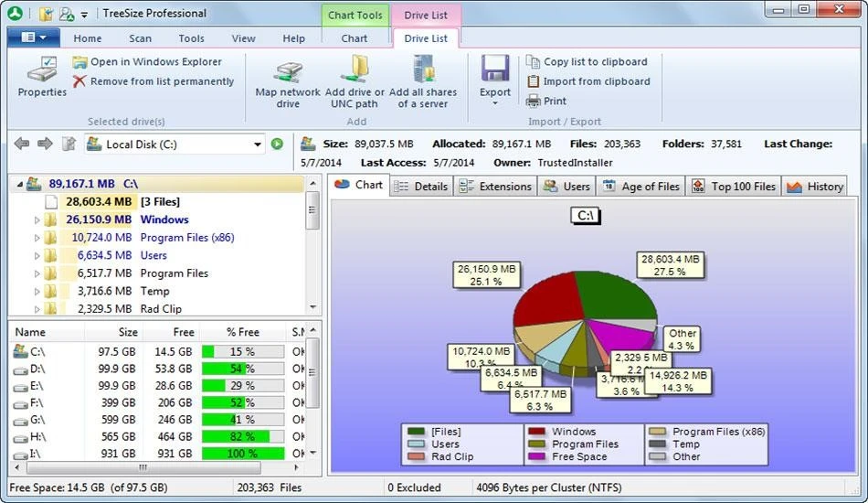
Task: Expand the Windows folder node
Action: click(x=37, y=219)
